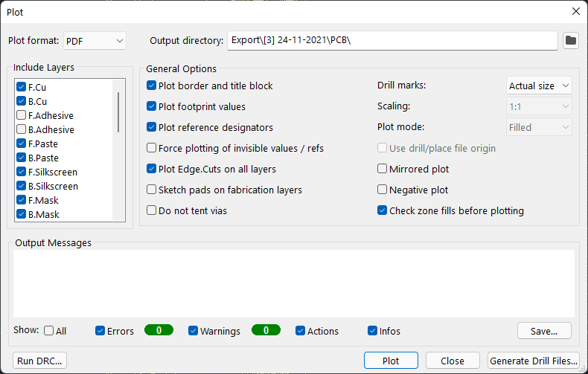Open Generate Drill Files dialog
Screen dimensions: 588x374
point(533,361)
